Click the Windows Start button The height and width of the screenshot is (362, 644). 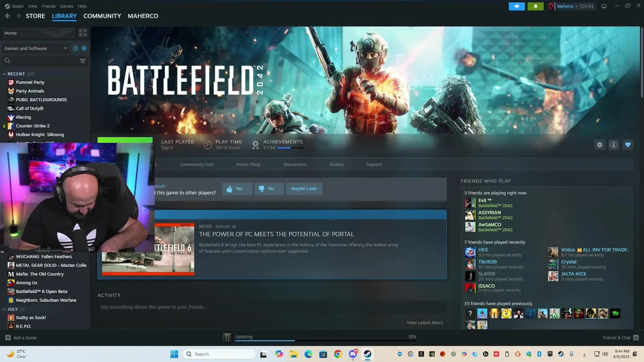point(174,354)
